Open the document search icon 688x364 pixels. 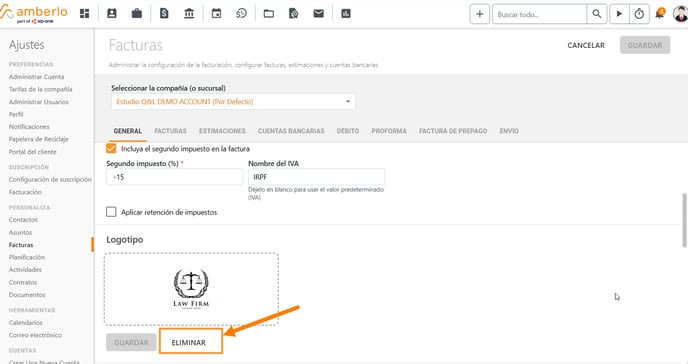point(294,14)
